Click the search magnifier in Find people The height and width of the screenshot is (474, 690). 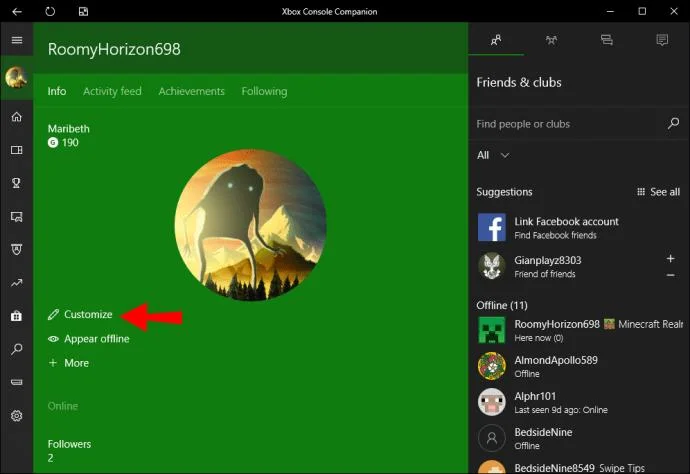(673, 123)
